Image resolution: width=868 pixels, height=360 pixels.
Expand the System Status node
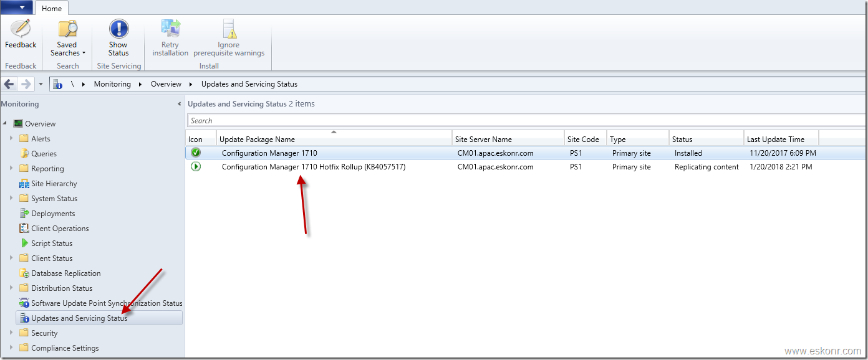point(11,198)
